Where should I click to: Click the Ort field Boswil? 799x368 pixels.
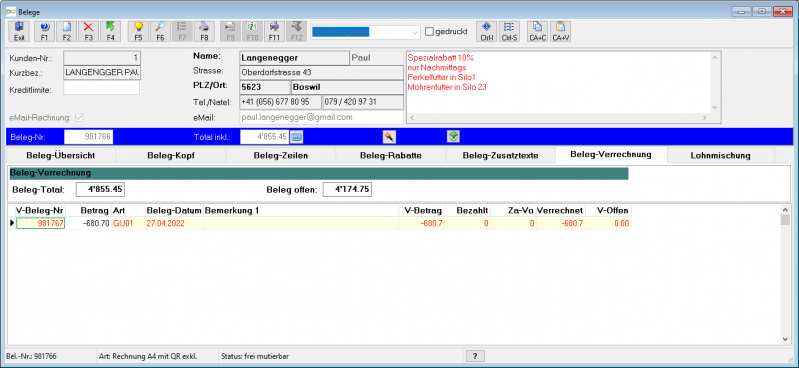[348, 87]
